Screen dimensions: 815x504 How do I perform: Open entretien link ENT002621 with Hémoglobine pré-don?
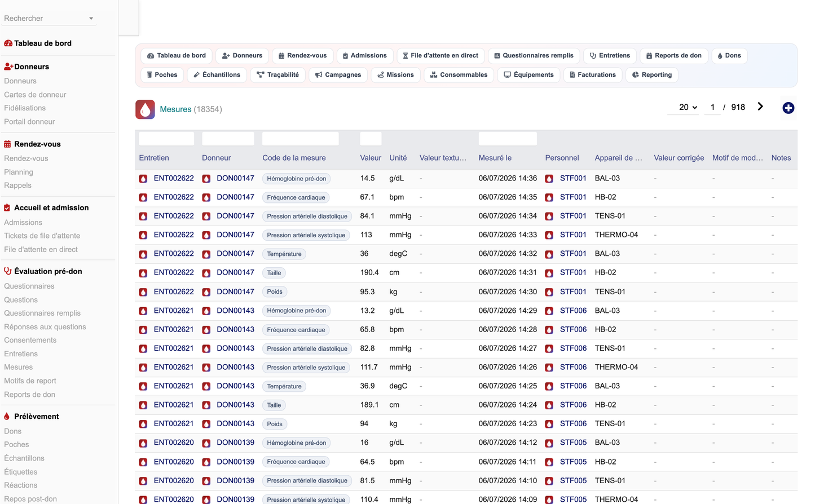click(x=173, y=311)
